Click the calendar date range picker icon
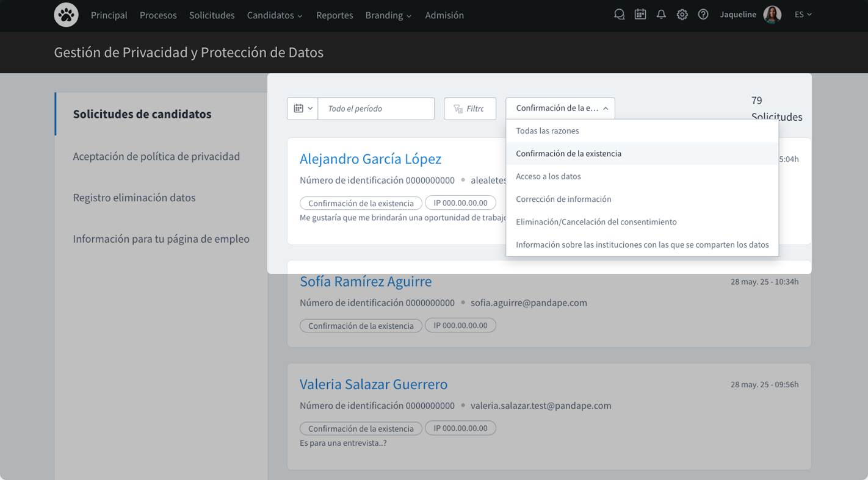The width and height of the screenshot is (868, 480). (302, 109)
